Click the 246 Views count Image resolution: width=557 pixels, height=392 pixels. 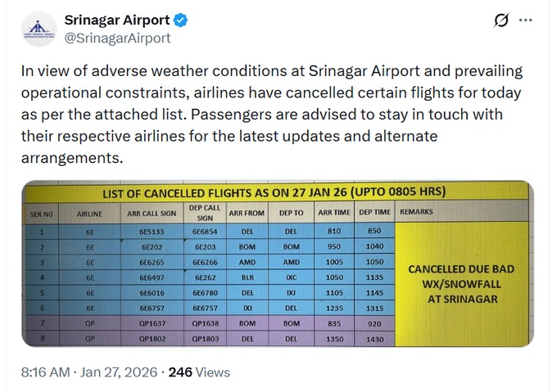pos(199,372)
